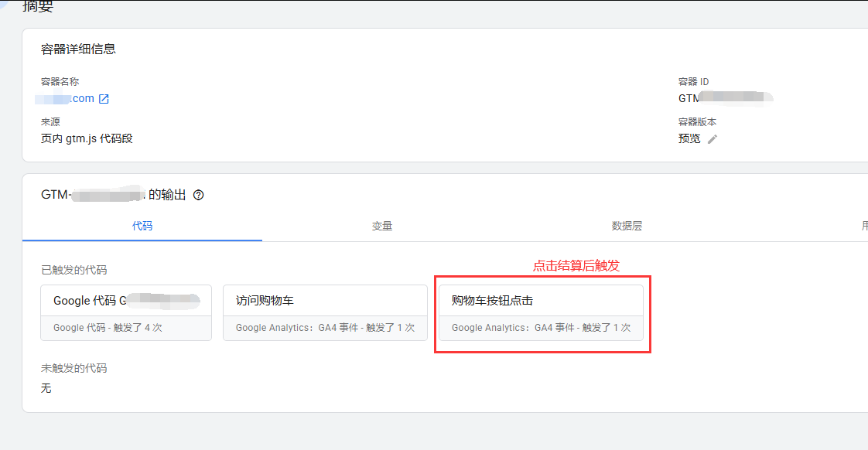Click the help question-mark icon by 的输出
Screen dimensions: 868x450
198,195
